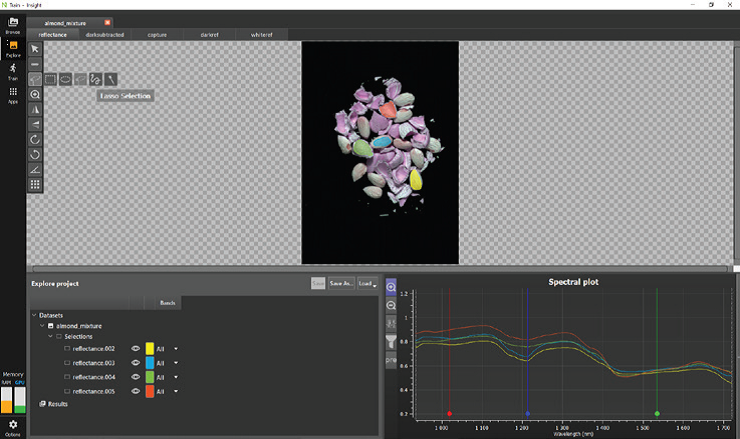Select the rectangle selection tool
The image size is (740, 439).
click(x=50, y=78)
